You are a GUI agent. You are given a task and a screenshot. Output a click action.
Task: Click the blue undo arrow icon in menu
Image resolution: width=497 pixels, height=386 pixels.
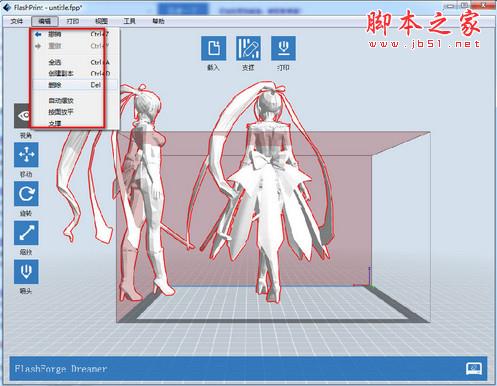38,34
